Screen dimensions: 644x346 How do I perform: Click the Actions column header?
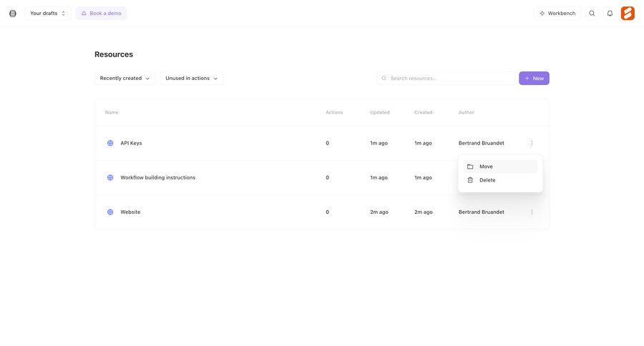pyautogui.click(x=334, y=112)
